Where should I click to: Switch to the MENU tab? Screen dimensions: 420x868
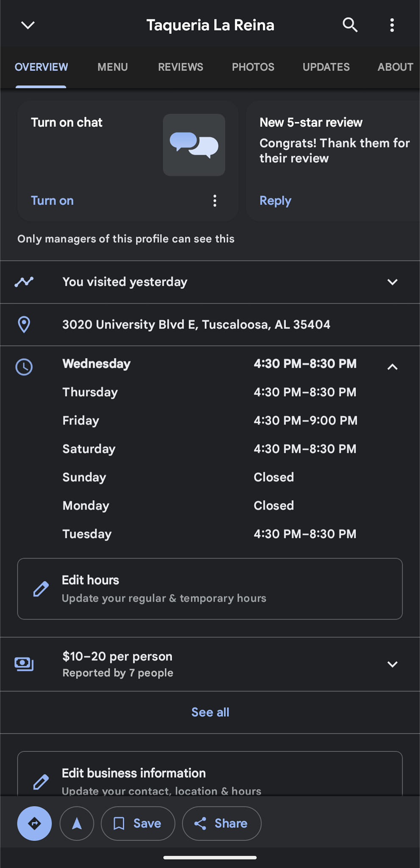click(113, 67)
